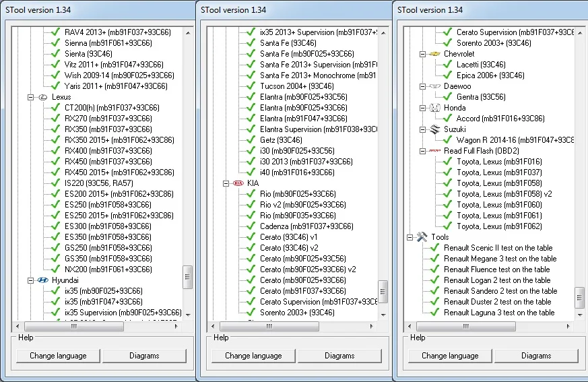The height and width of the screenshot is (382, 588).
Task: Collapse the Suzuki tree node
Action: [422, 129]
